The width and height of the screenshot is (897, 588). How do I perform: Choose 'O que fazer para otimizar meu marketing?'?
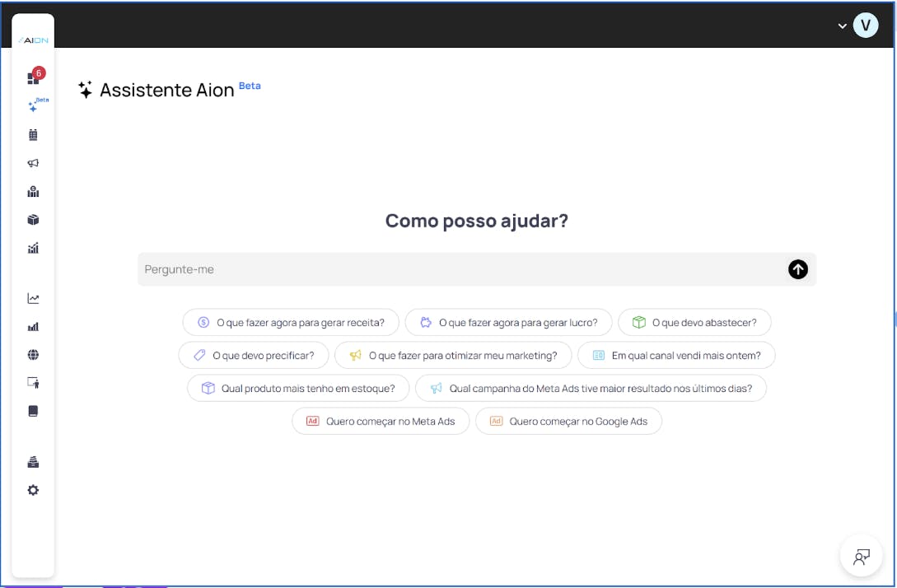pyautogui.click(x=453, y=355)
